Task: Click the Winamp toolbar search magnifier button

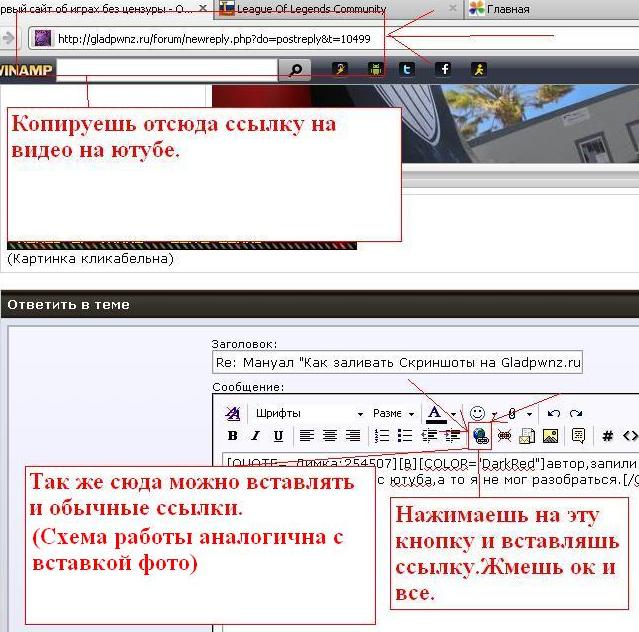Action: tap(295, 70)
